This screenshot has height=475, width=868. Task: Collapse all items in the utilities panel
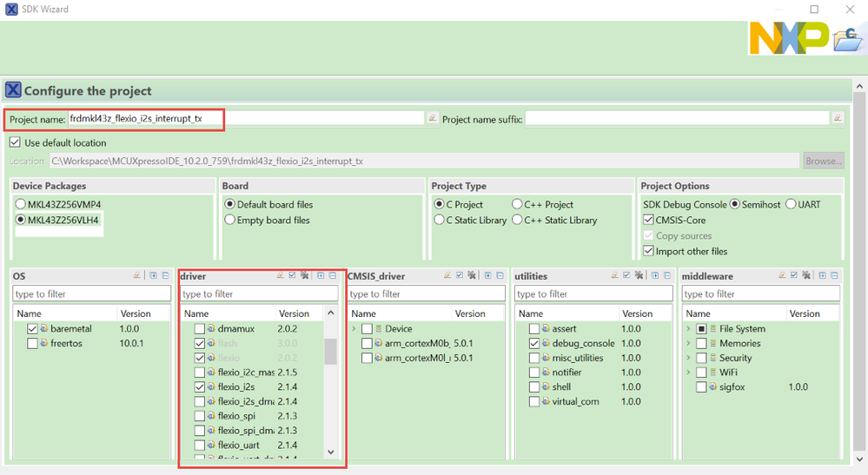coord(667,274)
